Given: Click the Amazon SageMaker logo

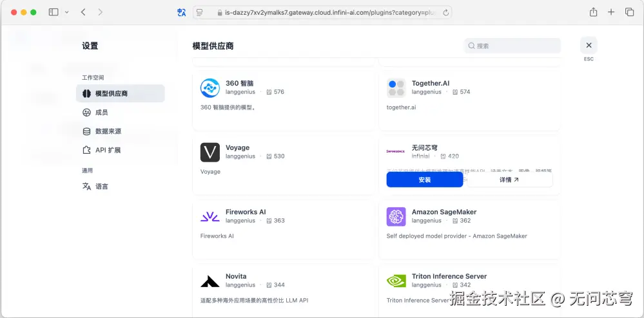Looking at the screenshot, I should 396,217.
